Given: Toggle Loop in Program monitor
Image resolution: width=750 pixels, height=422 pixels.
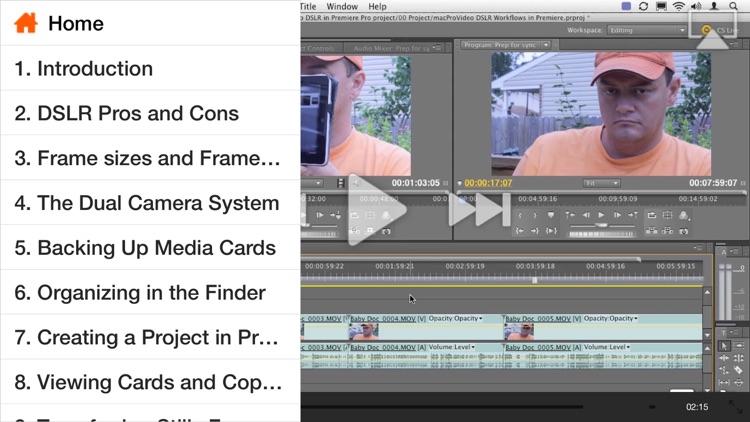Looking at the screenshot, I should coord(652,215).
